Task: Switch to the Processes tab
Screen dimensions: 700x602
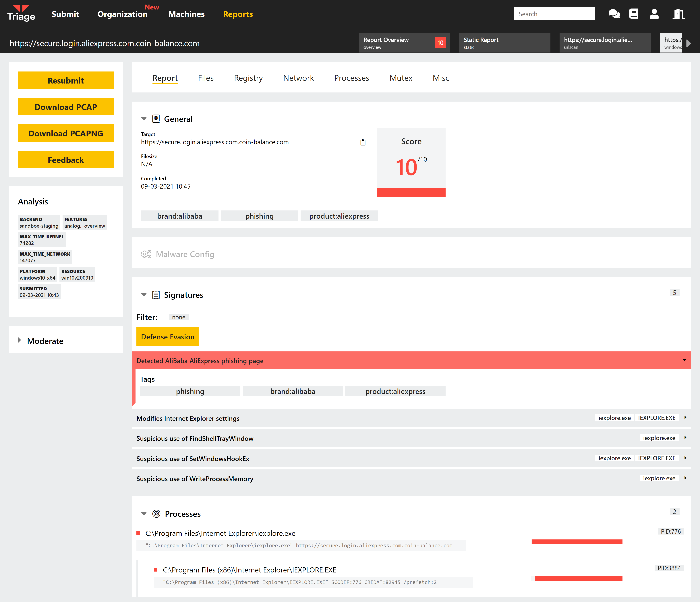Action: [351, 78]
